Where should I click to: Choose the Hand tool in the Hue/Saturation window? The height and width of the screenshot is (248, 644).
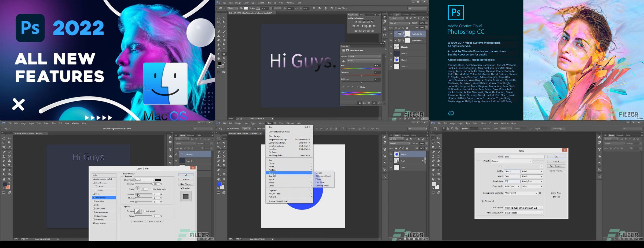click(219, 58)
